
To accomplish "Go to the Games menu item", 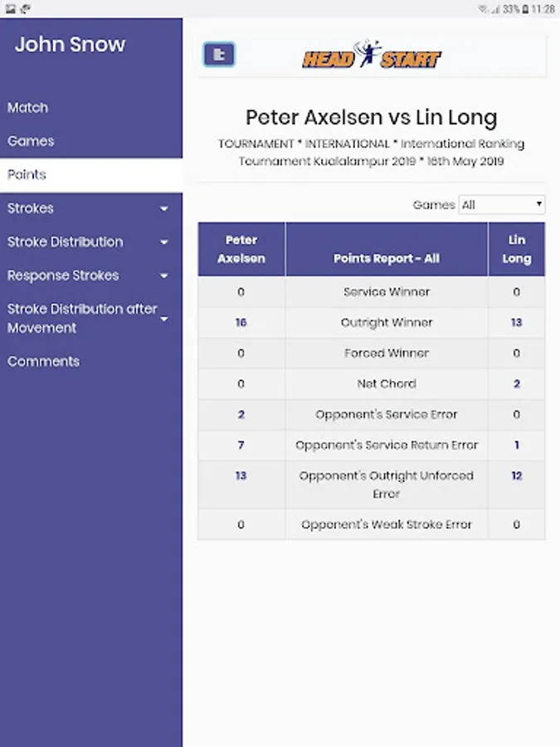I will [x=31, y=141].
